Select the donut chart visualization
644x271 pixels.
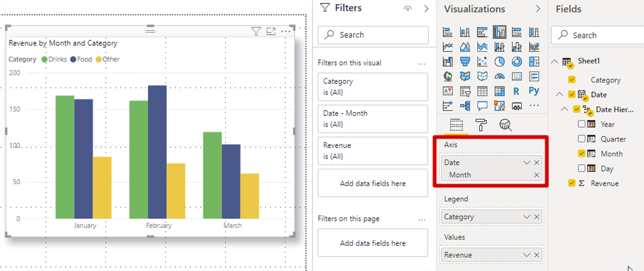point(517,62)
